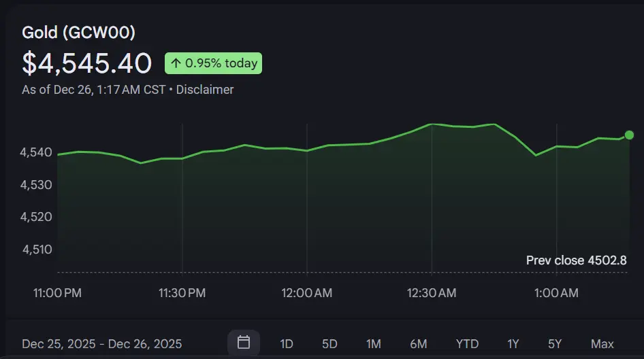Show the 1Y price history
The height and width of the screenshot is (359, 644).
click(513, 344)
